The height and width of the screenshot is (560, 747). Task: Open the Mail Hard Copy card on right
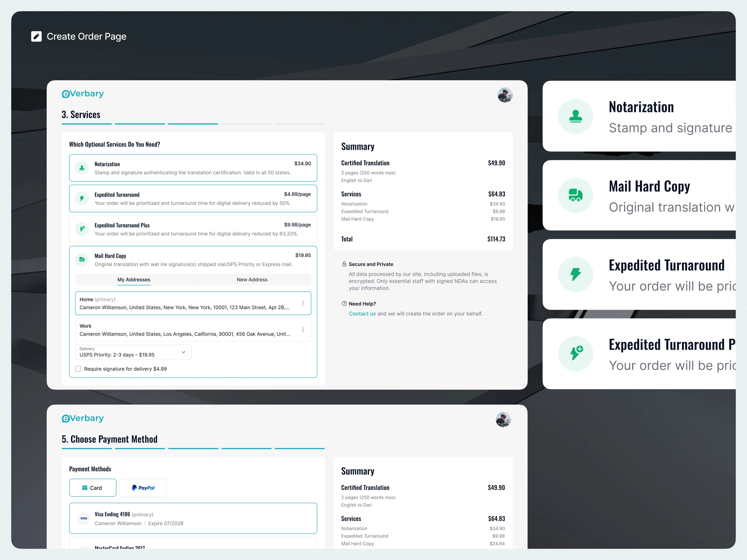(x=639, y=196)
